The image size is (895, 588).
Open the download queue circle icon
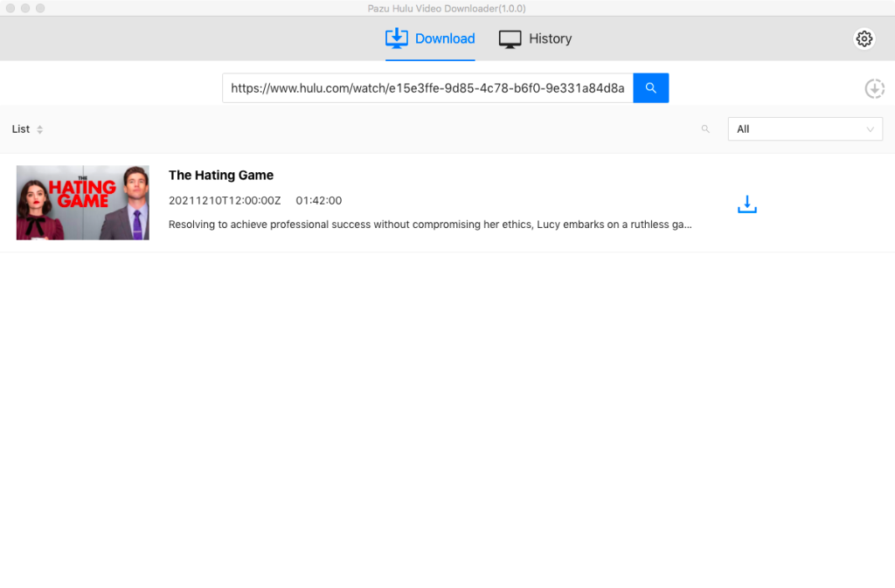874,88
